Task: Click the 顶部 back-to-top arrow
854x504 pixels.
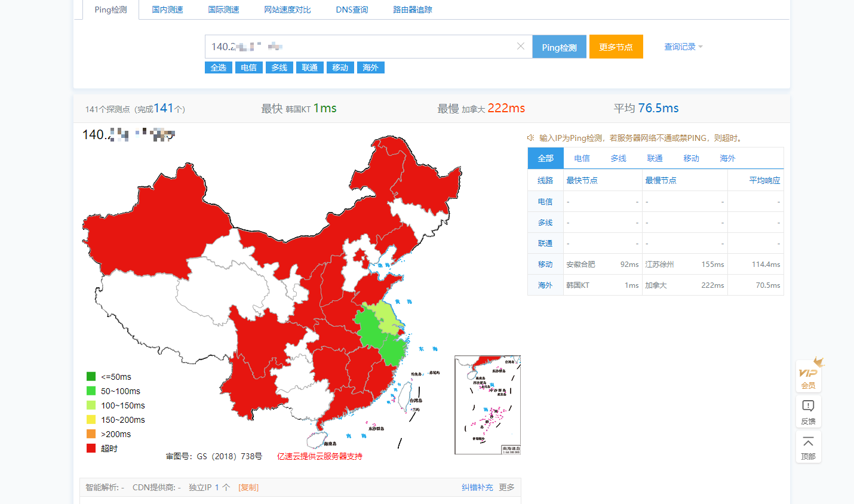Action: click(808, 447)
